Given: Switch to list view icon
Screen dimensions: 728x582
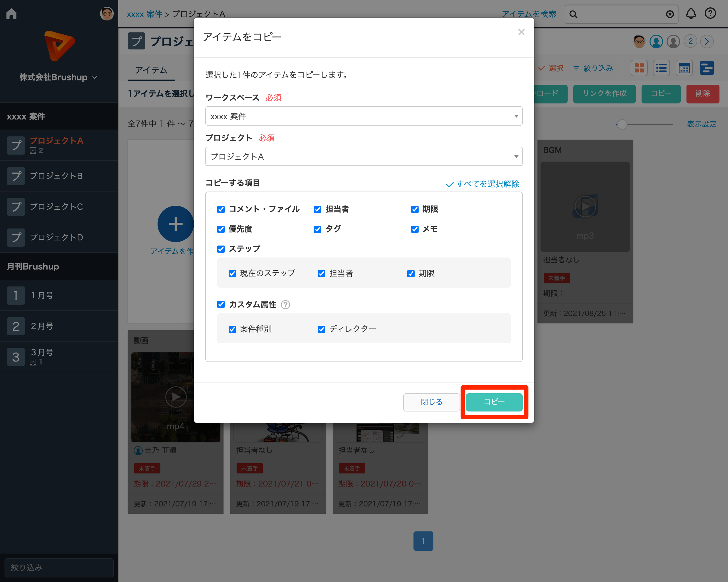Looking at the screenshot, I should 661,68.
